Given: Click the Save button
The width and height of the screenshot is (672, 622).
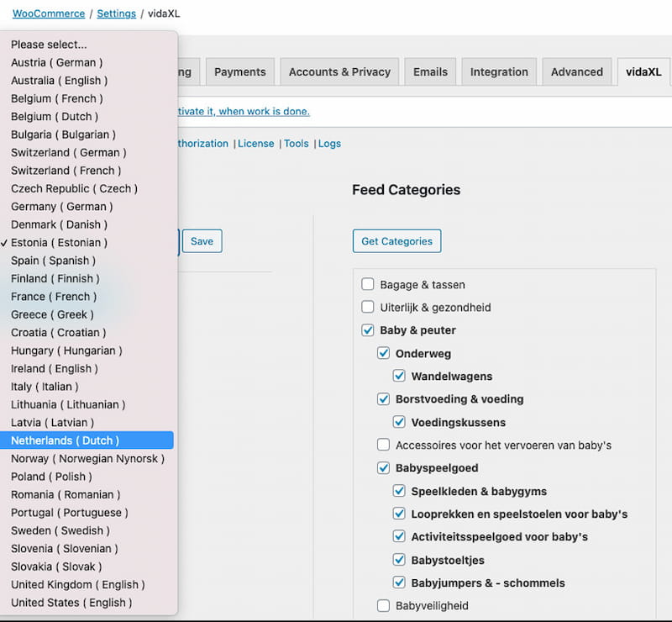Looking at the screenshot, I should (x=202, y=240).
